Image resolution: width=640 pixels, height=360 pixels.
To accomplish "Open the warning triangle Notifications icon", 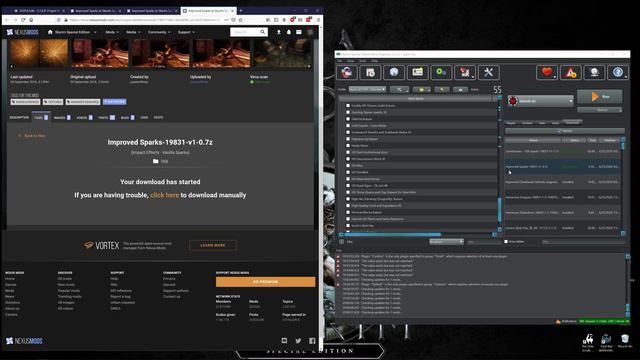I will click(571, 73).
